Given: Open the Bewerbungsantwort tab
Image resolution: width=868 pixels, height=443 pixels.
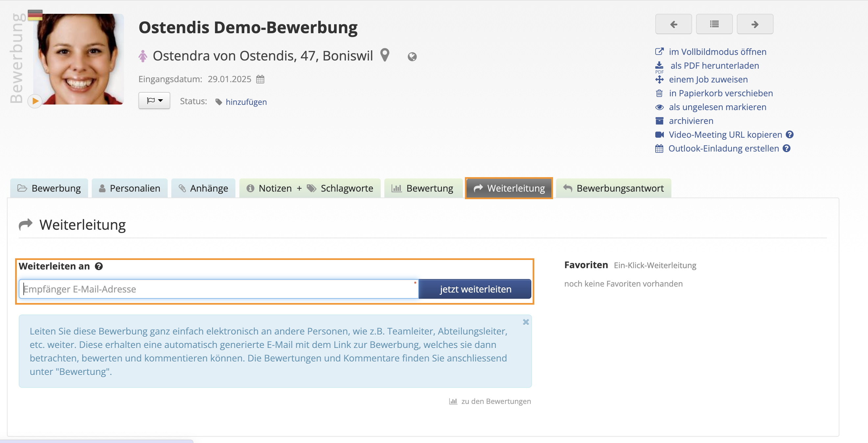Looking at the screenshot, I should coord(613,188).
